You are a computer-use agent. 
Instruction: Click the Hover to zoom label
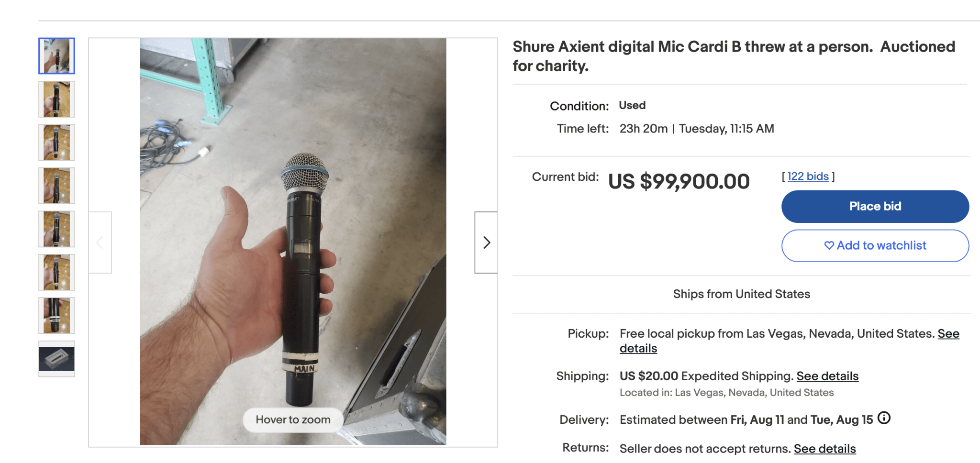click(x=293, y=419)
